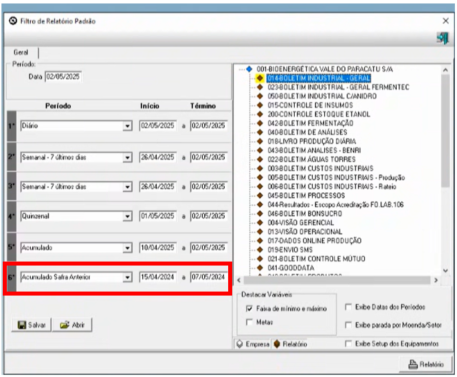Enable Exibe Setup dos Equipamentos checkbox
Image resolution: width=457 pixels, height=377 pixels.
coord(348,343)
